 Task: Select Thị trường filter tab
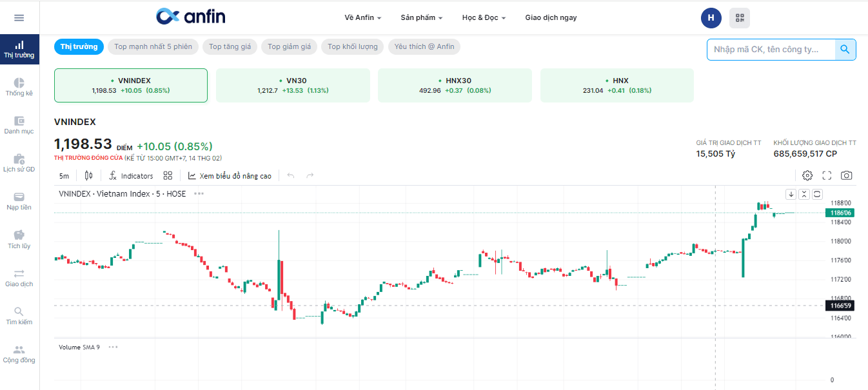[79, 46]
